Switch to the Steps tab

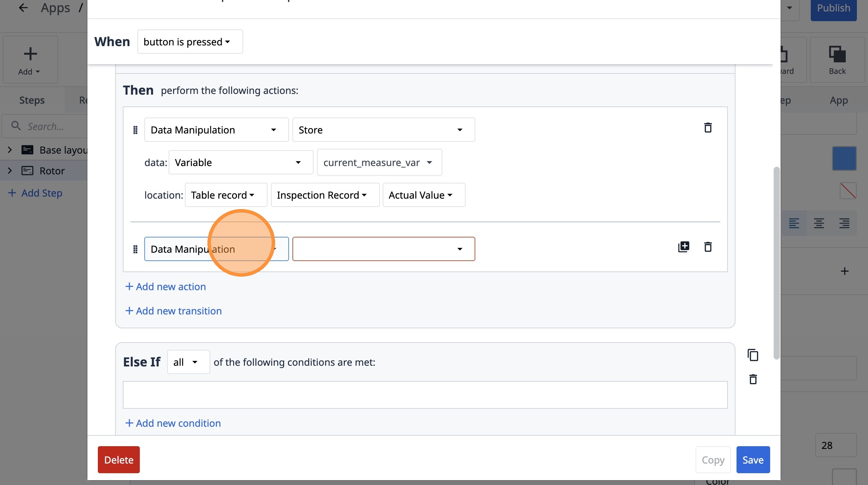click(32, 100)
